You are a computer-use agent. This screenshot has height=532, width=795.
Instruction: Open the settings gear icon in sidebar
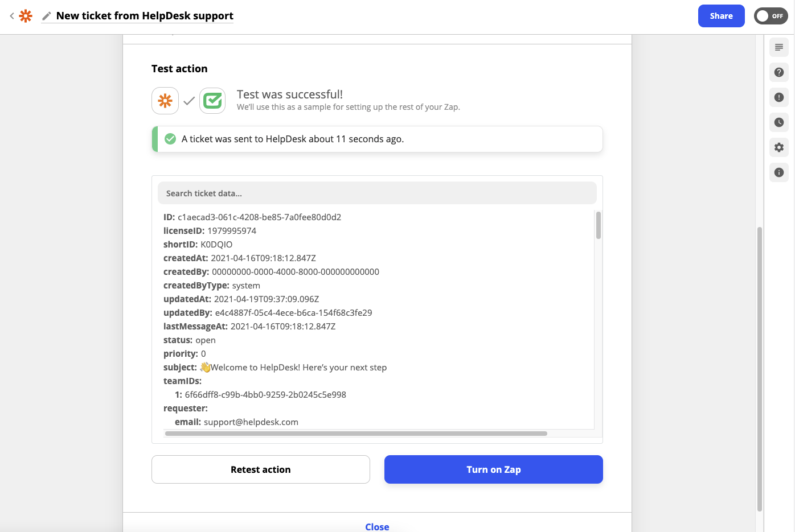779,147
